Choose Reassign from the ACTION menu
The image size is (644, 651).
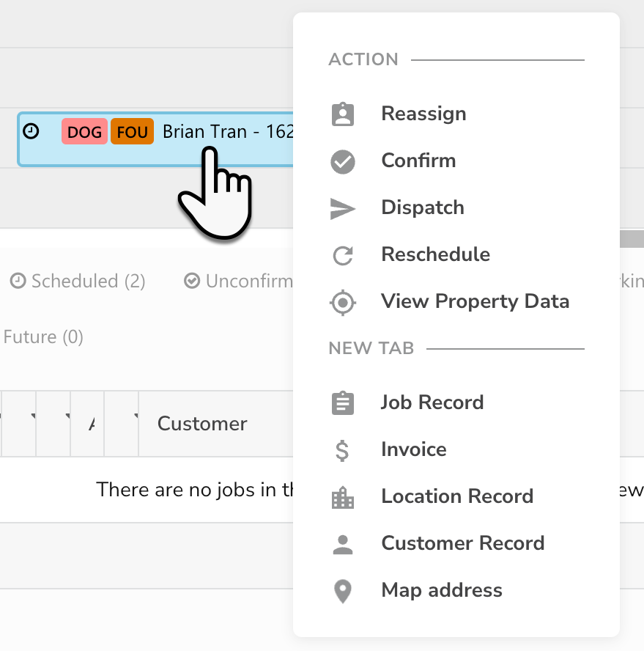[423, 114]
